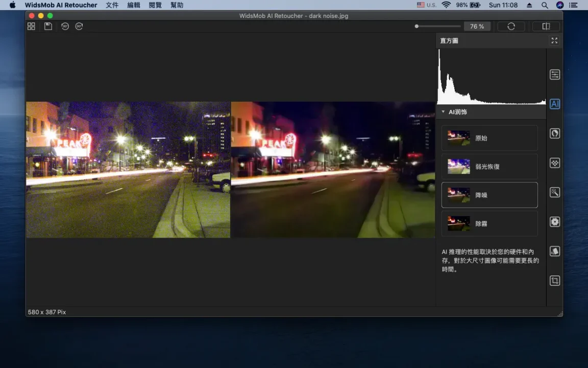Rotate image 90° clockwise
The width and height of the screenshot is (588, 368).
pyautogui.click(x=79, y=26)
